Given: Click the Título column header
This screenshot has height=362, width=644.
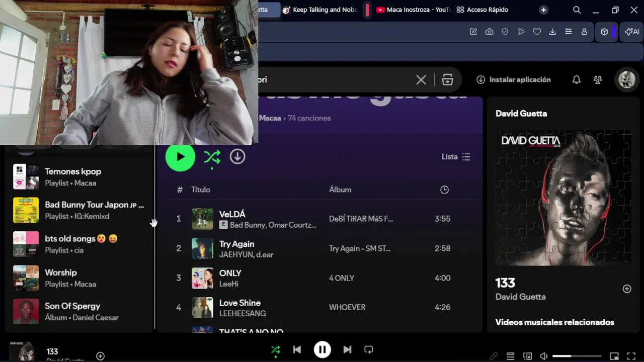Looking at the screenshot, I should 201,190.
